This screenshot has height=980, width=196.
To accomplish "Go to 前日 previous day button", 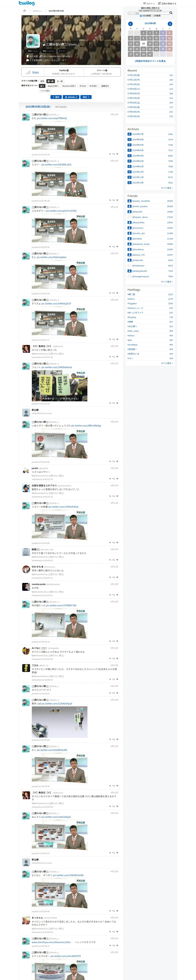I will tap(86, 97).
